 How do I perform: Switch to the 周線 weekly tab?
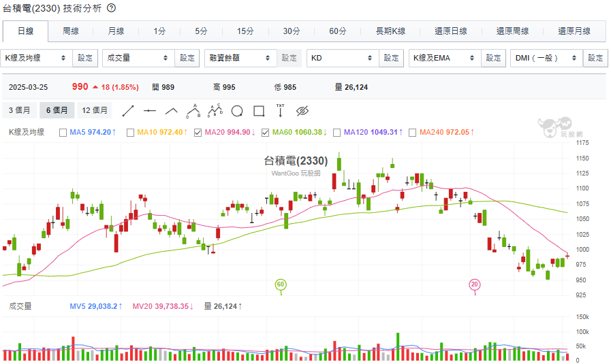(x=71, y=31)
